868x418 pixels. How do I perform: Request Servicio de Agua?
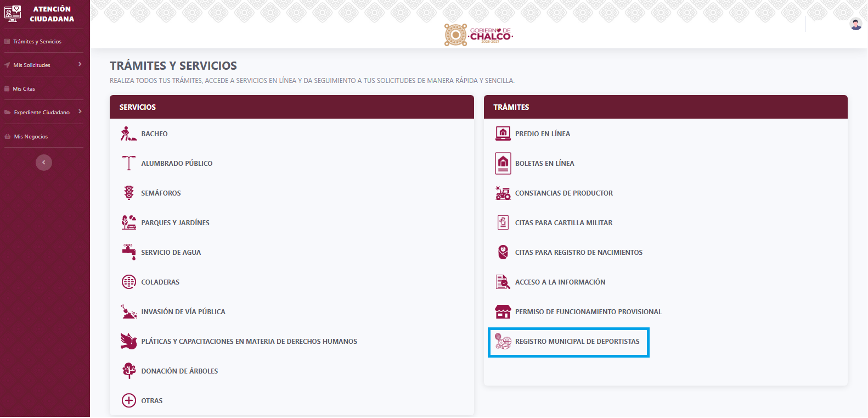171,252
